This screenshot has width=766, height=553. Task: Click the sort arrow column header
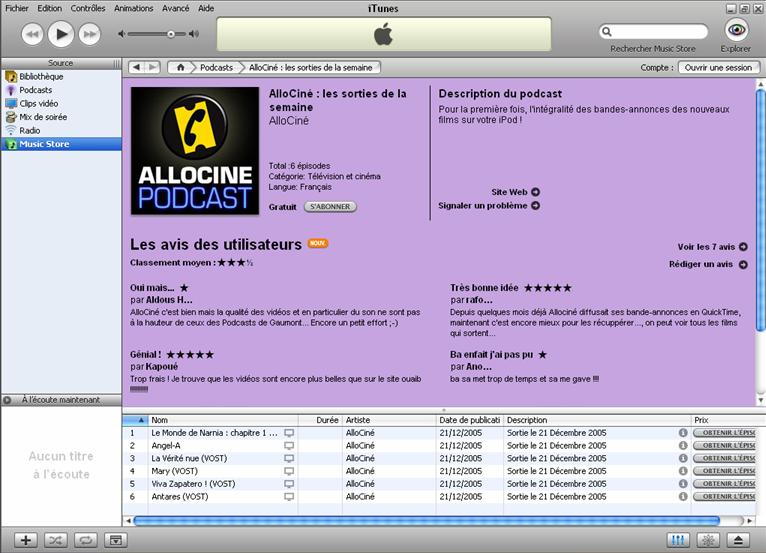[x=135, y=420]
